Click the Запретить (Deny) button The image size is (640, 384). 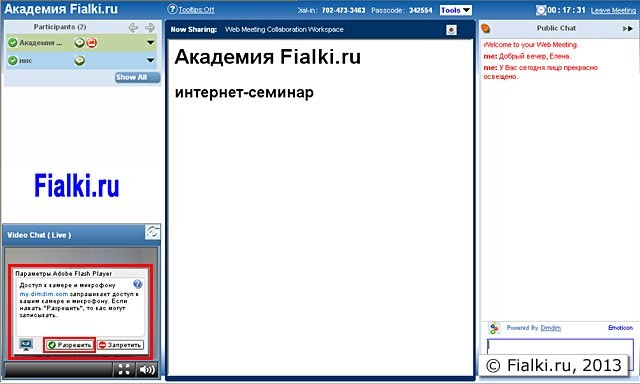pyautogui.click(x=120, y=345)
